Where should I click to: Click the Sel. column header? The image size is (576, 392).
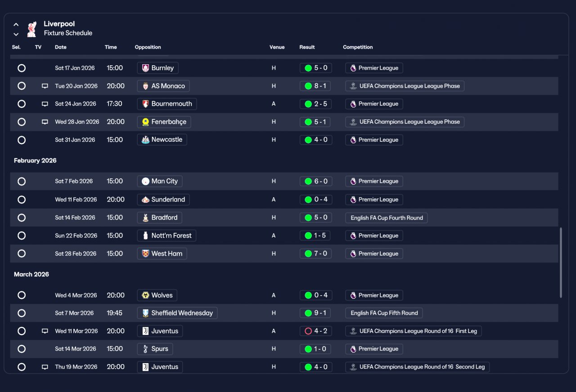(x=16, y=47)
